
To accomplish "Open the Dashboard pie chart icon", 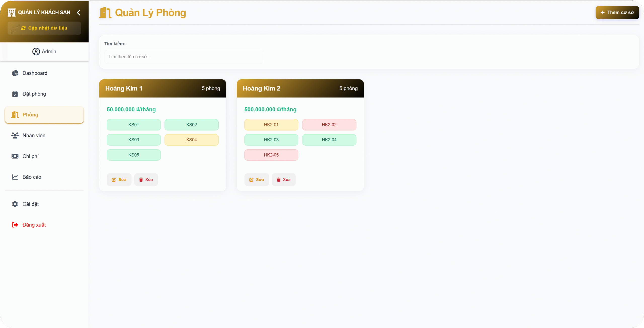I will tap(15, 73).
